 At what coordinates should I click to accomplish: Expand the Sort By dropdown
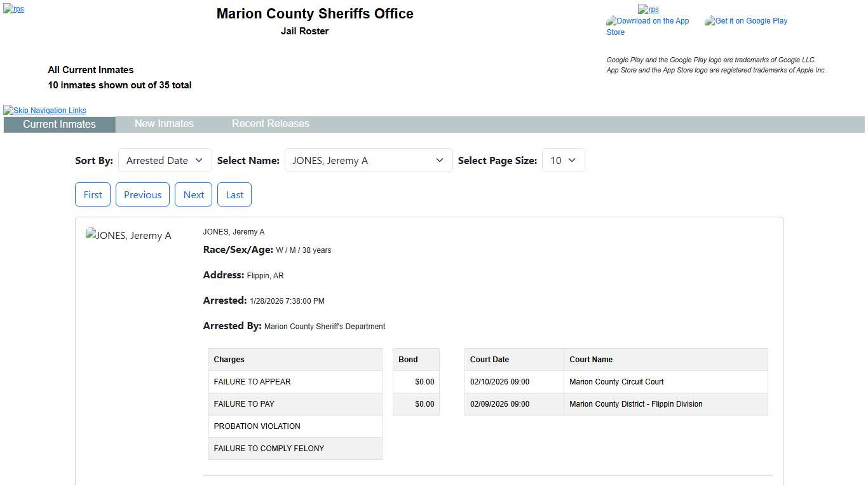pyautogui.click(x=165, y=161)
